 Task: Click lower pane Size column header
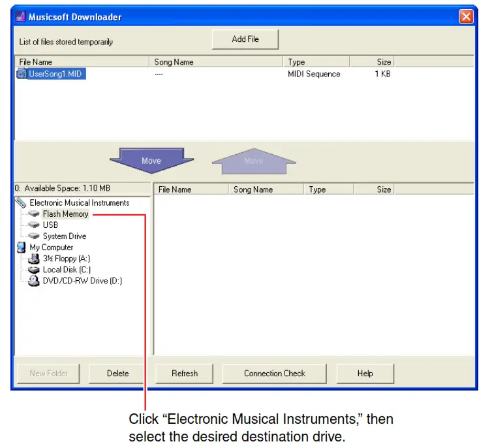[374, 189]
